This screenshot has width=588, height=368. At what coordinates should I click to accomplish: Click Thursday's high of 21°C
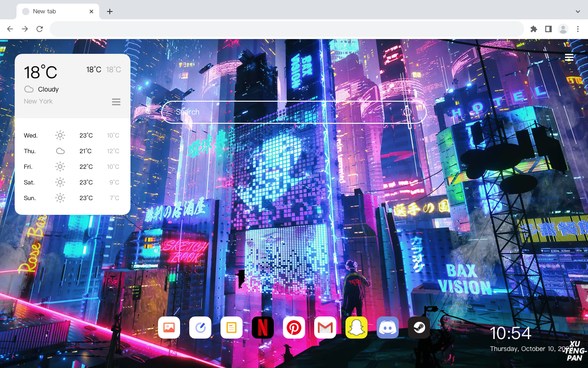[86, 151]
